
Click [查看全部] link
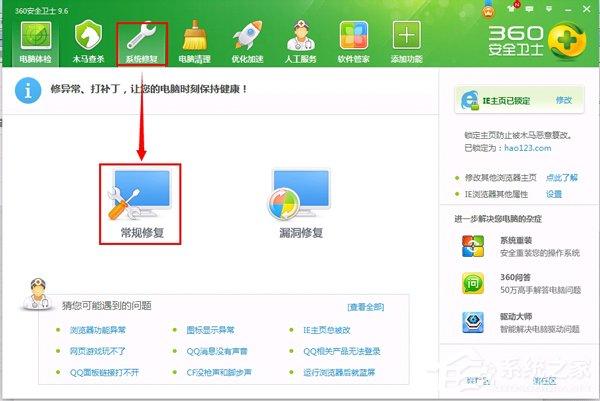tap(366, 307)
